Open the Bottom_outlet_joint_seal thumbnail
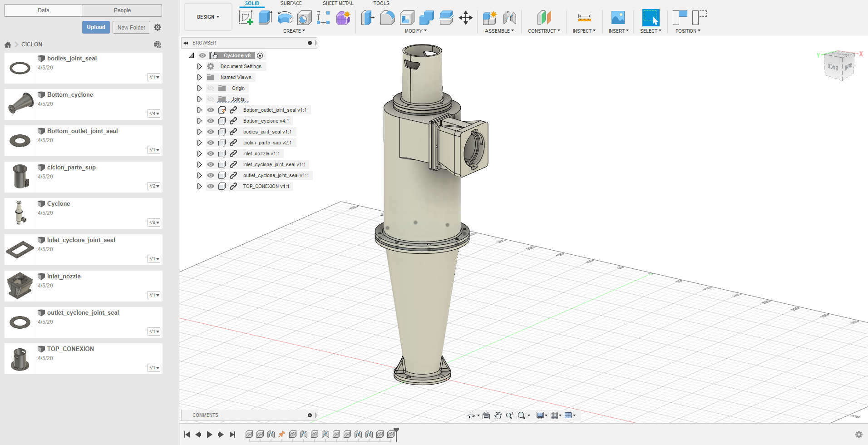Viewport: 868px width, 445px height. coord(20,140)
